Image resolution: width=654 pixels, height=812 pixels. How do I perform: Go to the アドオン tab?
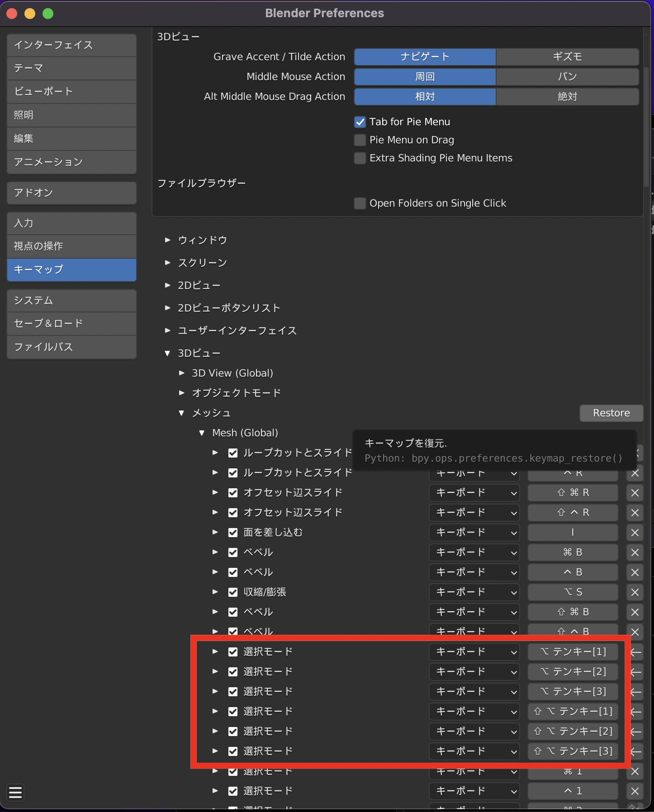[x=71, y=193]
